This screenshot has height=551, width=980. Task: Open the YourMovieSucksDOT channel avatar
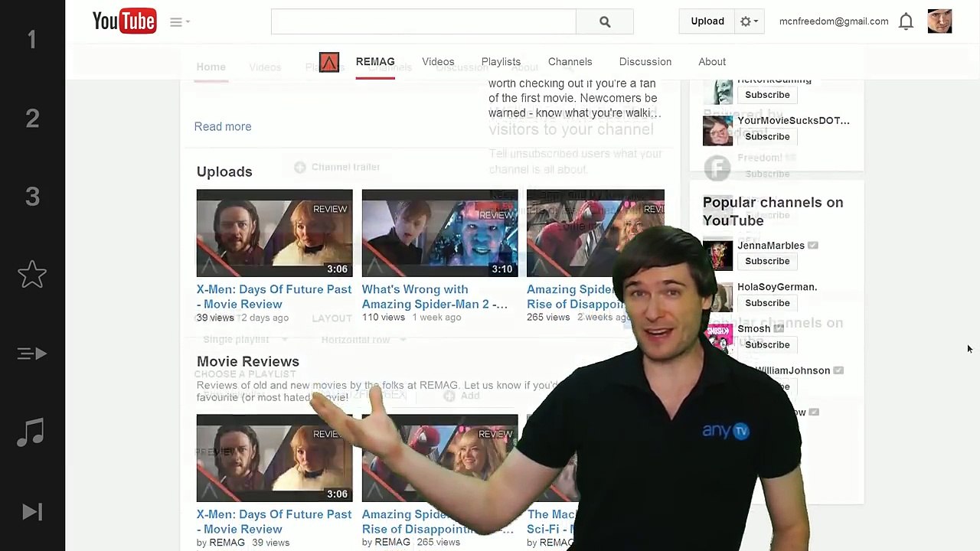717,130
